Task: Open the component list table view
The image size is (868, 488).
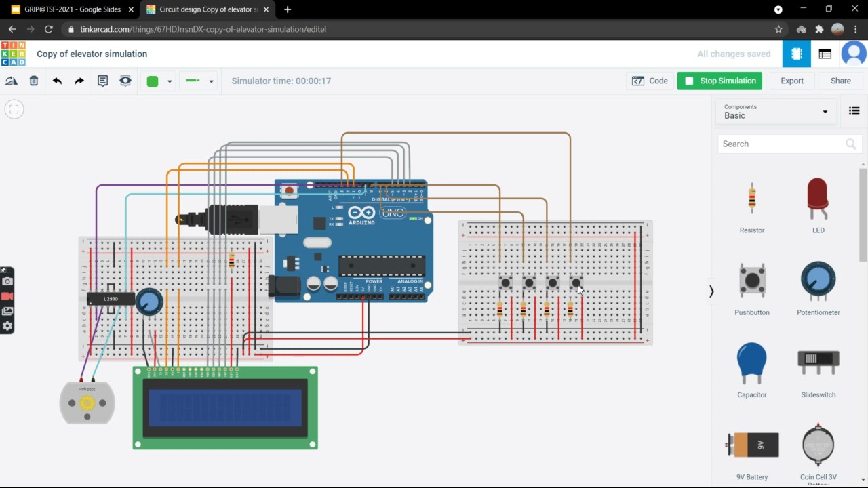Action: coord(825,54)
